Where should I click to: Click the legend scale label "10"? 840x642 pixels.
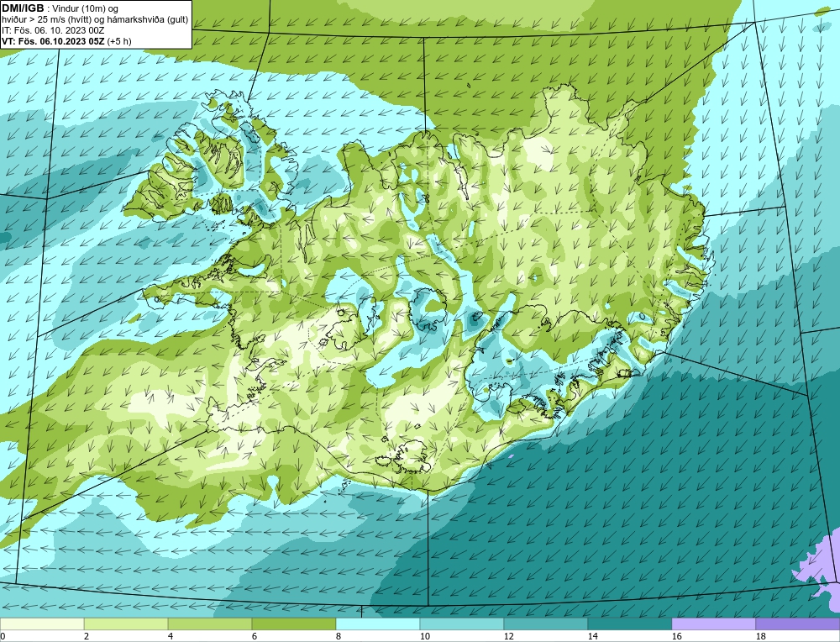(425, 636)
